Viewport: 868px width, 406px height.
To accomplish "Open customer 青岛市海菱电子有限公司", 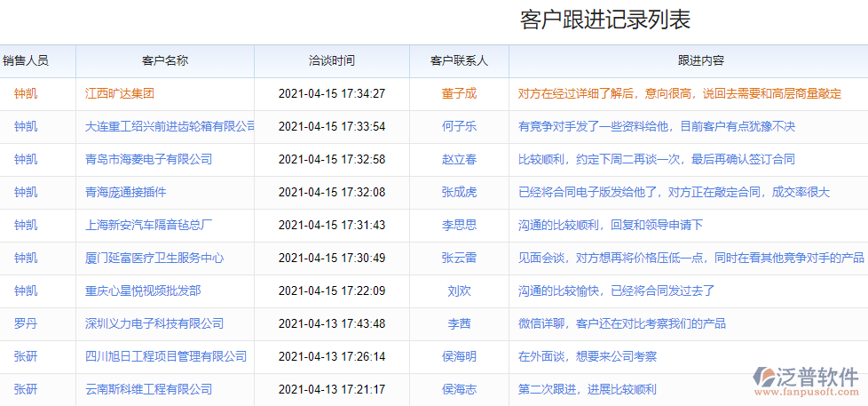I will (148, 160).
